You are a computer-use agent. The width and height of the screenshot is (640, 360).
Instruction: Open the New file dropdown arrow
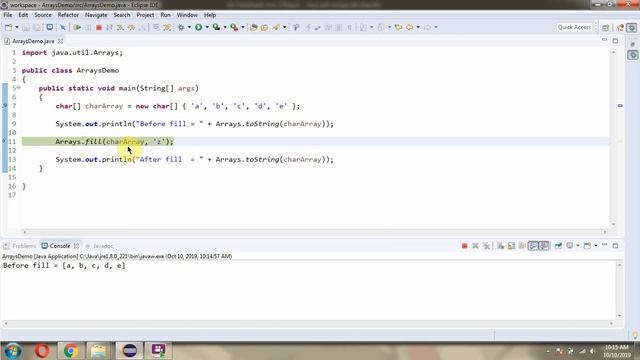point(17,27)
